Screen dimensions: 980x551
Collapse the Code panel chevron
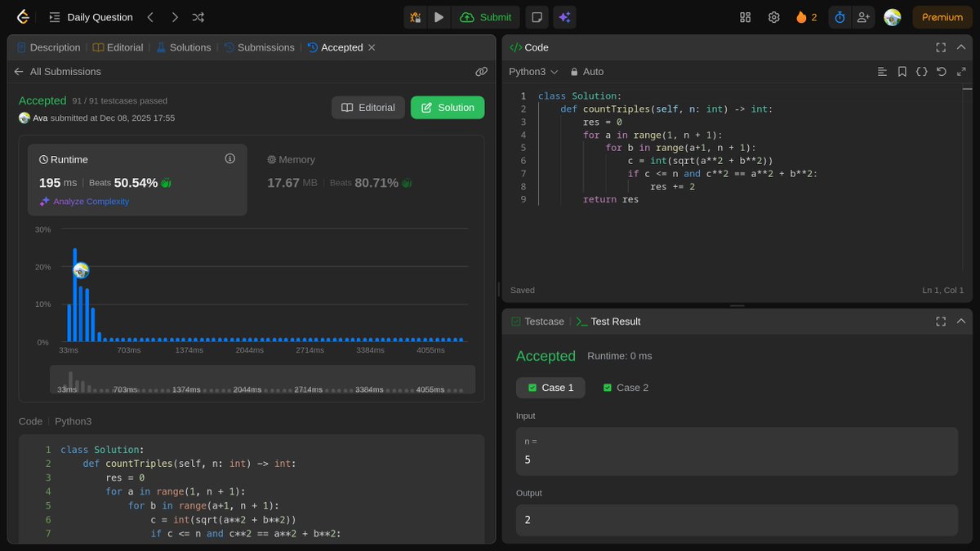tap(961, 47)
